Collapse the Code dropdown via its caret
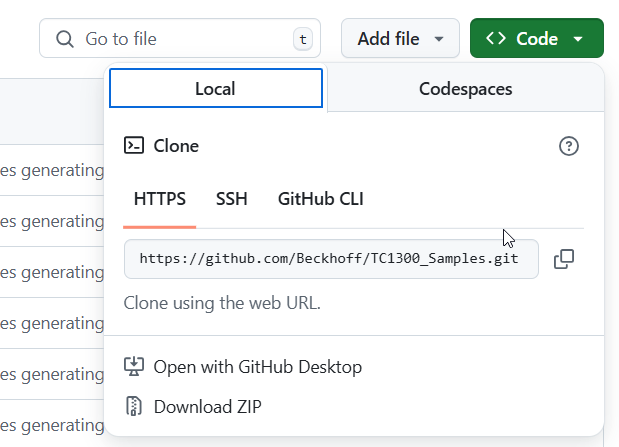 click(x=578, y=40)
